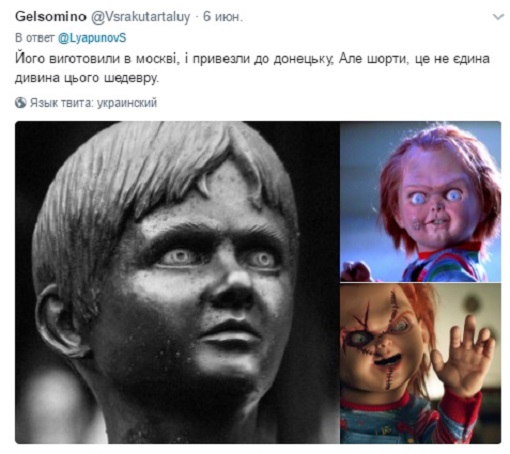This screenshot has width=510, height=454.
Task: Open the @Vsrakutartaluy handle link
Action: click(140, 17)
